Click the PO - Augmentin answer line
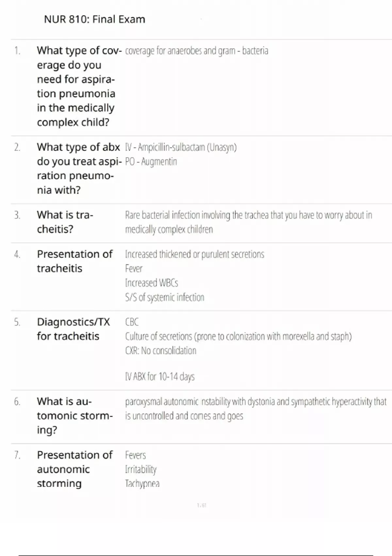This screenshot has width=392, height=556. point(151,162)
